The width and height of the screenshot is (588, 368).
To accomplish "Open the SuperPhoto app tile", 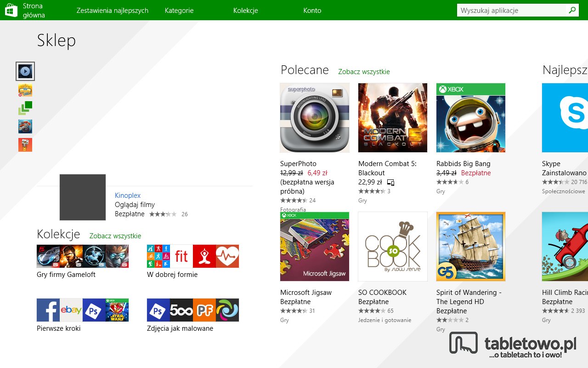I will [315, 118].
